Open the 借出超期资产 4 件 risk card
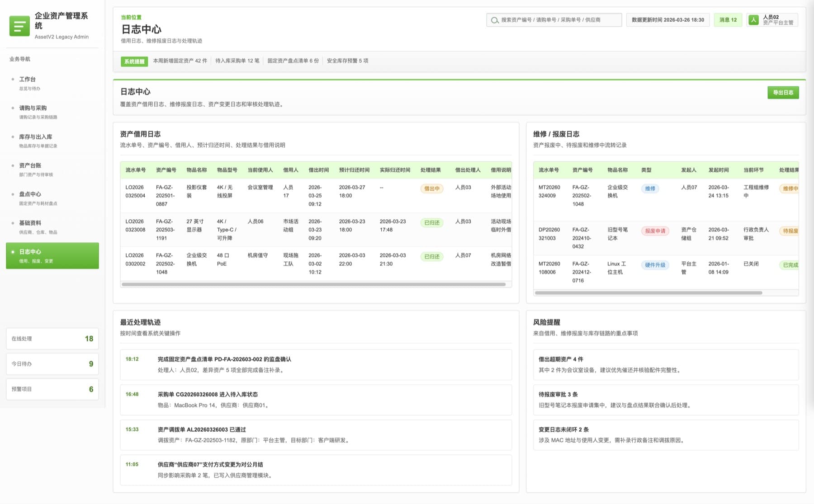 coord(666,365)
